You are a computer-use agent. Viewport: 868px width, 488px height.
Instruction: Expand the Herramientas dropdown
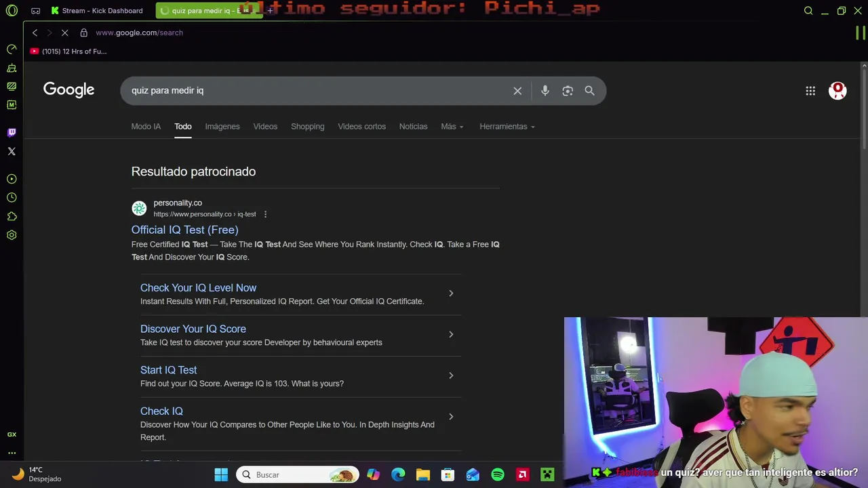click(x=507, y=127)
